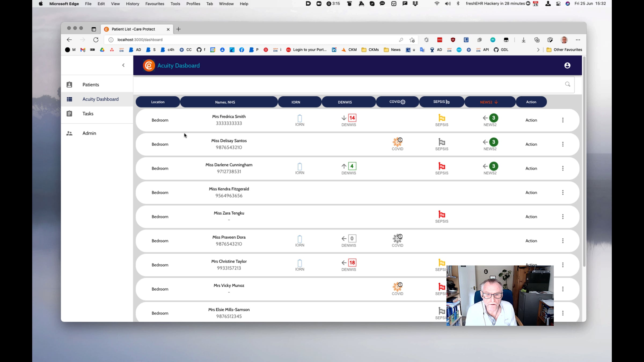Click the search magnifier icon
The image size is (644, 362).
point(568,84)
